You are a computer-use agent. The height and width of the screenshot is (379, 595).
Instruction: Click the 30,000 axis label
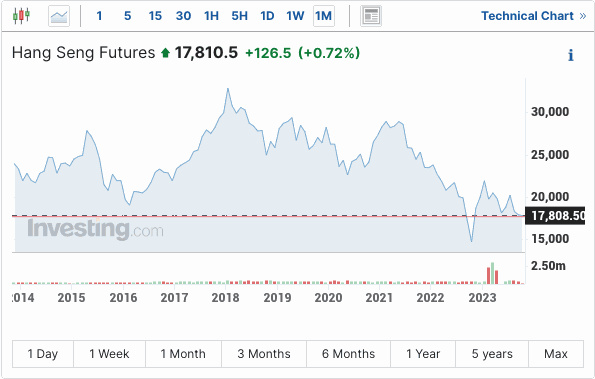point(550,112)
